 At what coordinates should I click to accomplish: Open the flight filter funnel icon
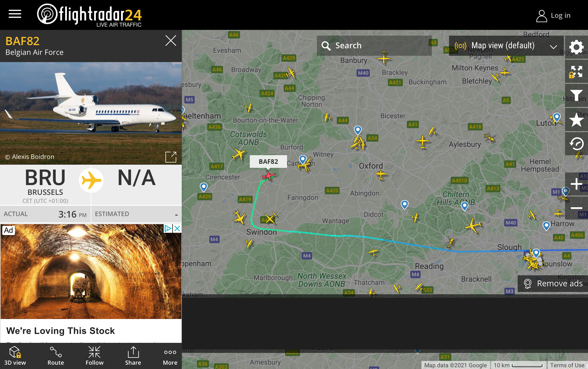tap(576, 96)
